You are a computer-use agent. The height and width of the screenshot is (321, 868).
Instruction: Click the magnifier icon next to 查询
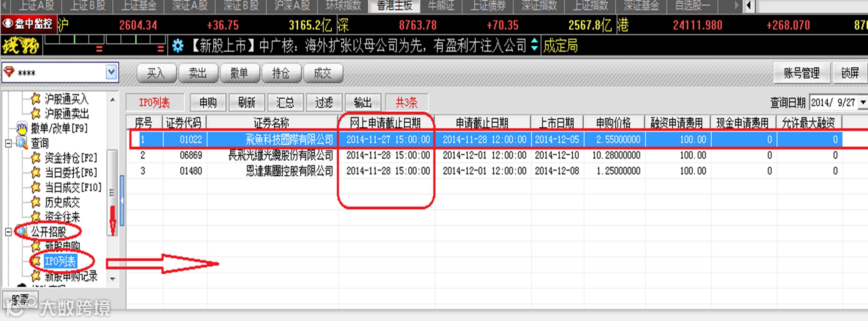coord(22,143)
